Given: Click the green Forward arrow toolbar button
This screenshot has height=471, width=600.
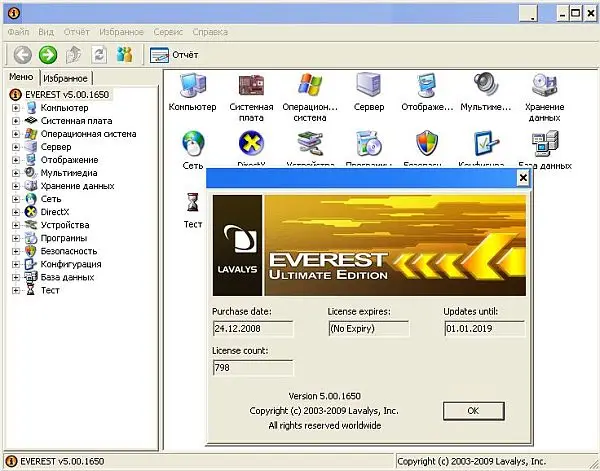Looking at the screenshot, I should 48,55.
